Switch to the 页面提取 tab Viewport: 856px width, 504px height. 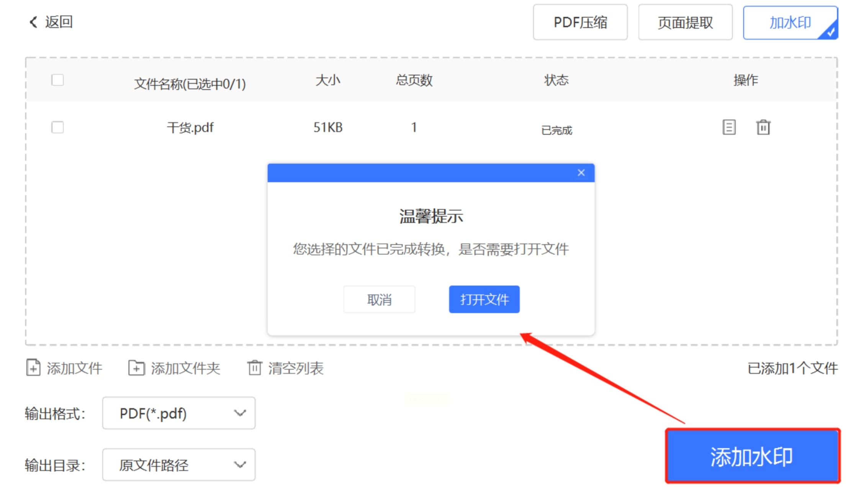[685, 23]
